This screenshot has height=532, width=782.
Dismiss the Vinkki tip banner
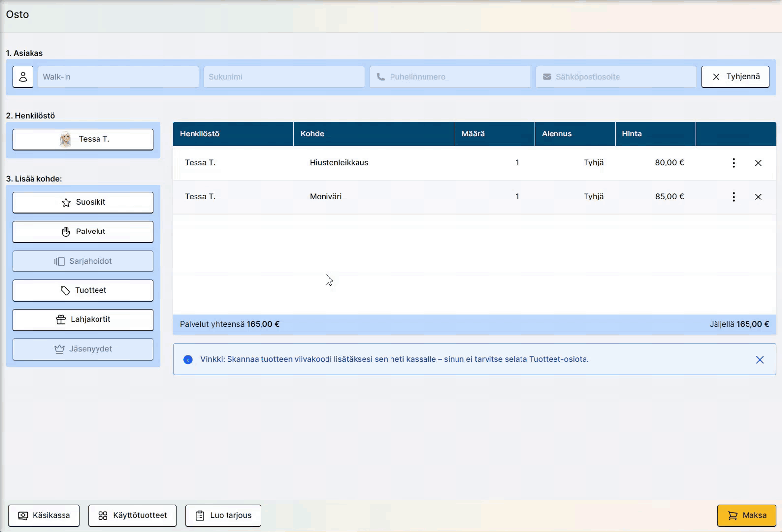[x=760, y=360]
